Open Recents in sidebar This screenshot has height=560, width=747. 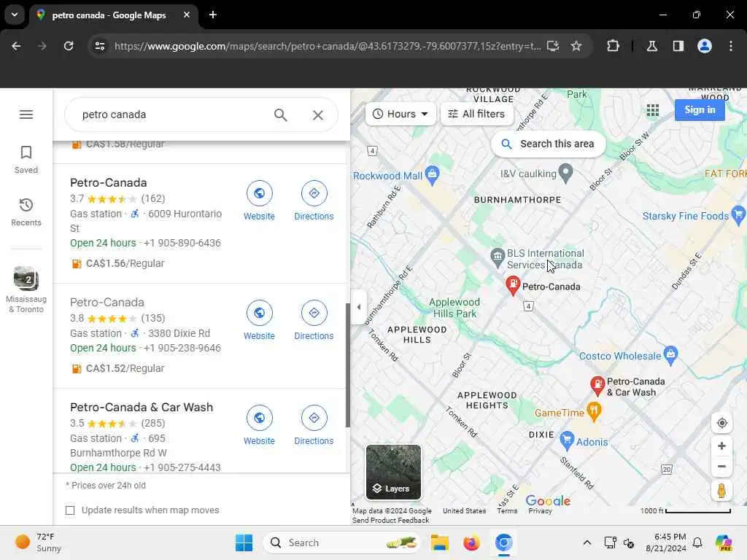pos(26,212)
